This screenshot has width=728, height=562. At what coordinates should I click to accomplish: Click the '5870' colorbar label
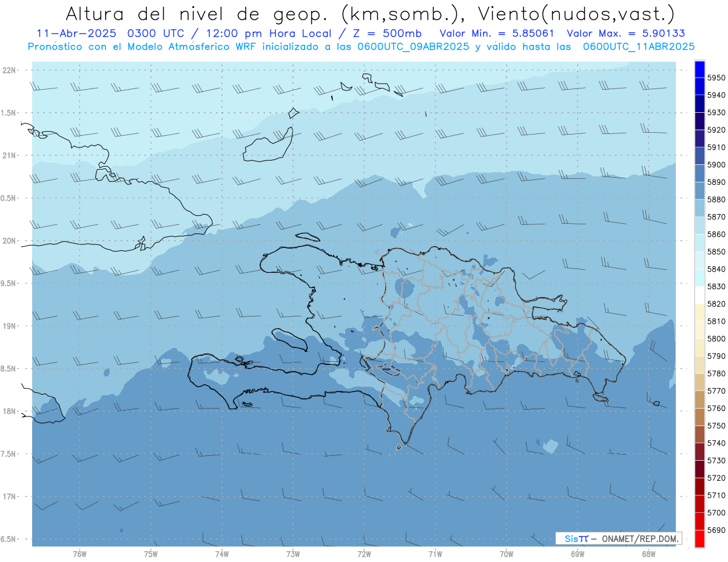coord(716,216)
